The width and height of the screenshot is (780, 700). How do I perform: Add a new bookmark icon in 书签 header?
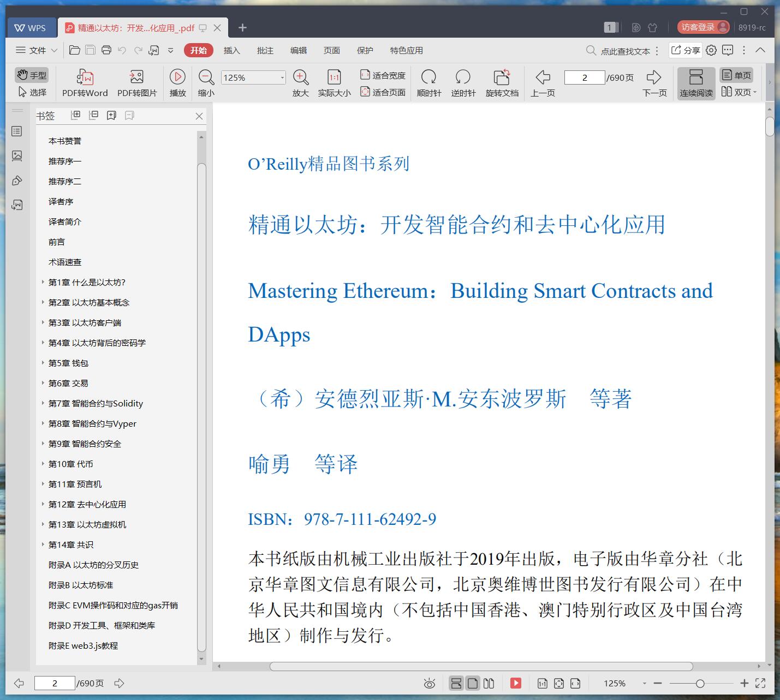pos(111,115)
